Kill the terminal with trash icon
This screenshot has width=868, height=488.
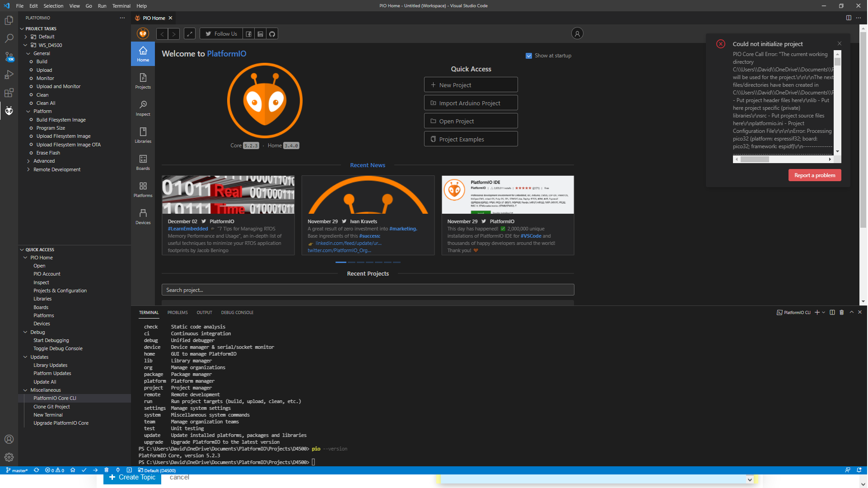pos(842,313)
